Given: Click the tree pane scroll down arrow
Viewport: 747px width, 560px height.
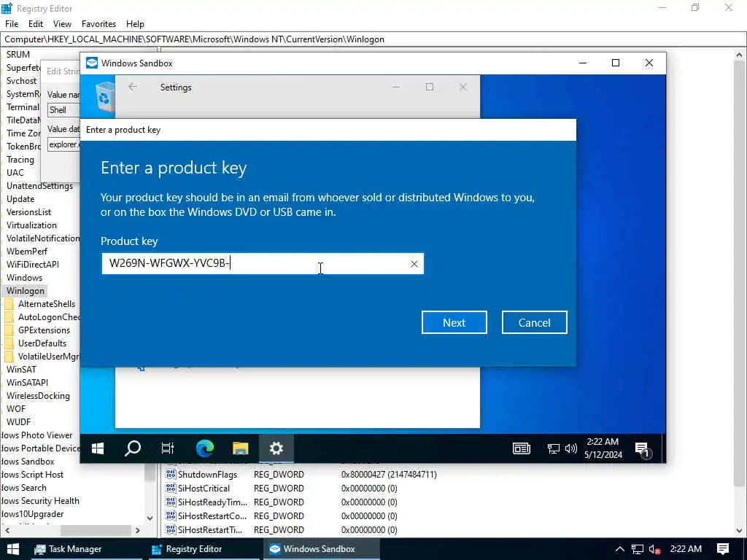Looking at the screenshot, I should tap(150, 518).
